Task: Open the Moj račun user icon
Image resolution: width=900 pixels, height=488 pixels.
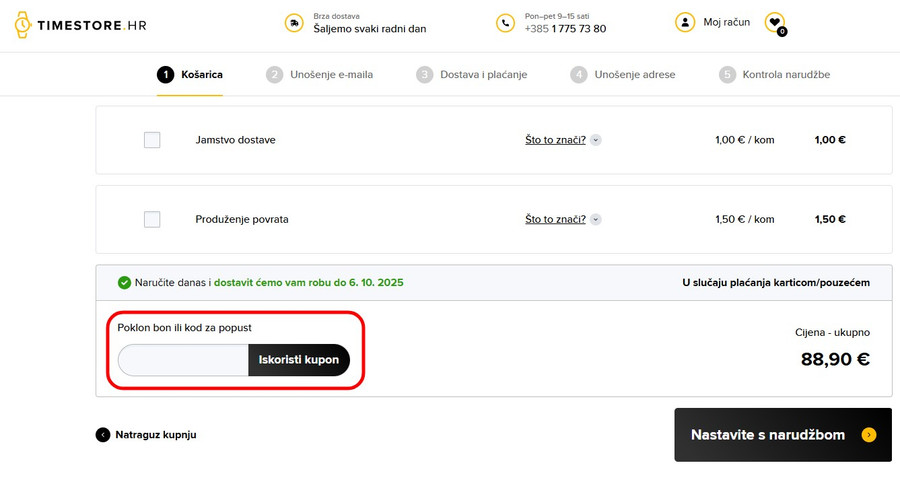Action: coord(684,22)
